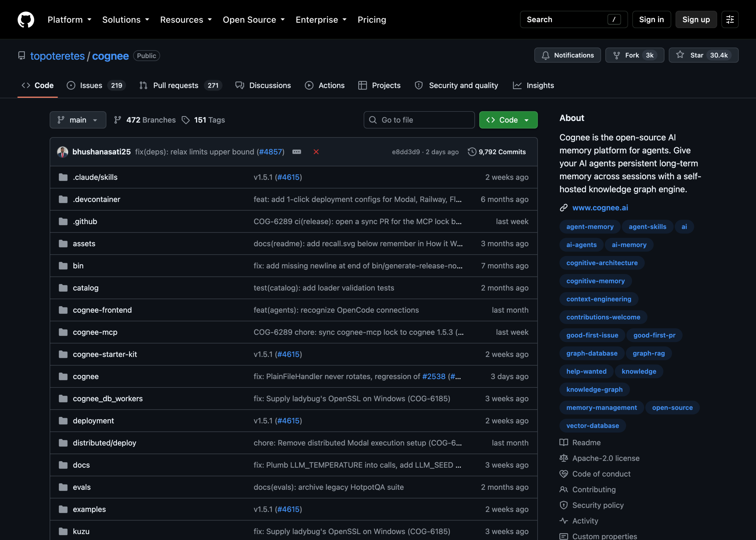
Task: Click the Security policy shield icon
Action: click(564, 505)
